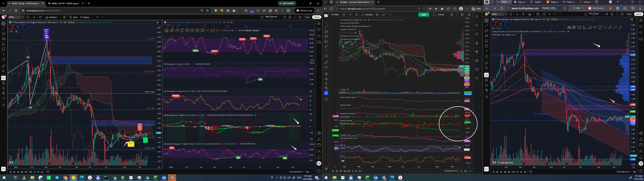This screenshot has width=644, height=181.
Task: Hide all drawings with left TradingView eye icon
Action: (4, 93)
